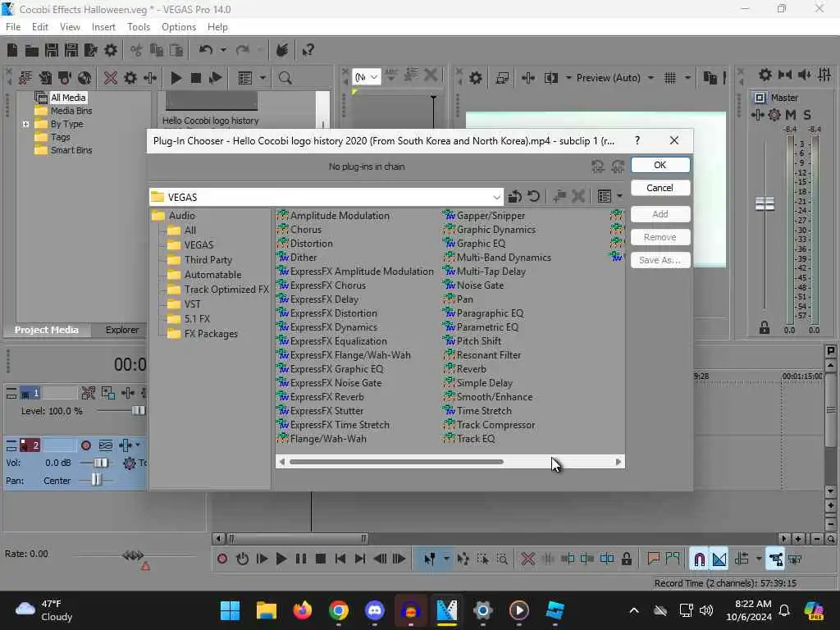Screen dimensions: 840x630
Task: Open Preview (Auto) quality dropdown
Action: pos(651,78)
